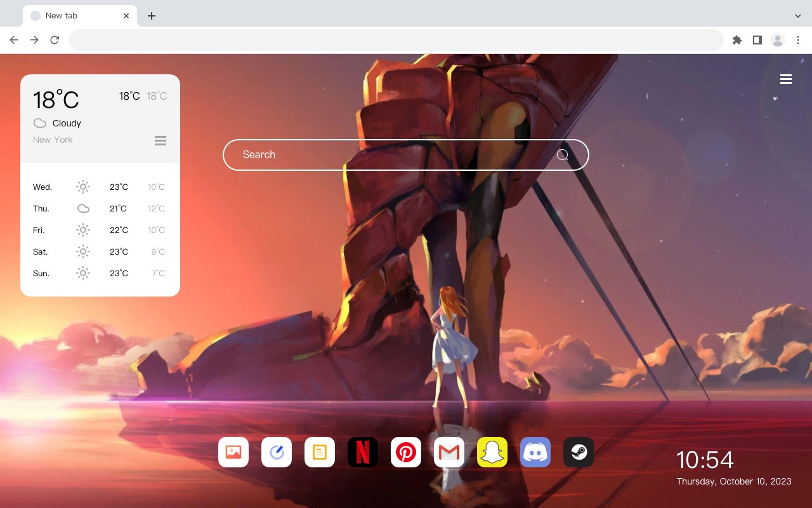Open the Chrome extensions puzzle icon
Viewport: 812px width, 508px height.
[737, 40]
